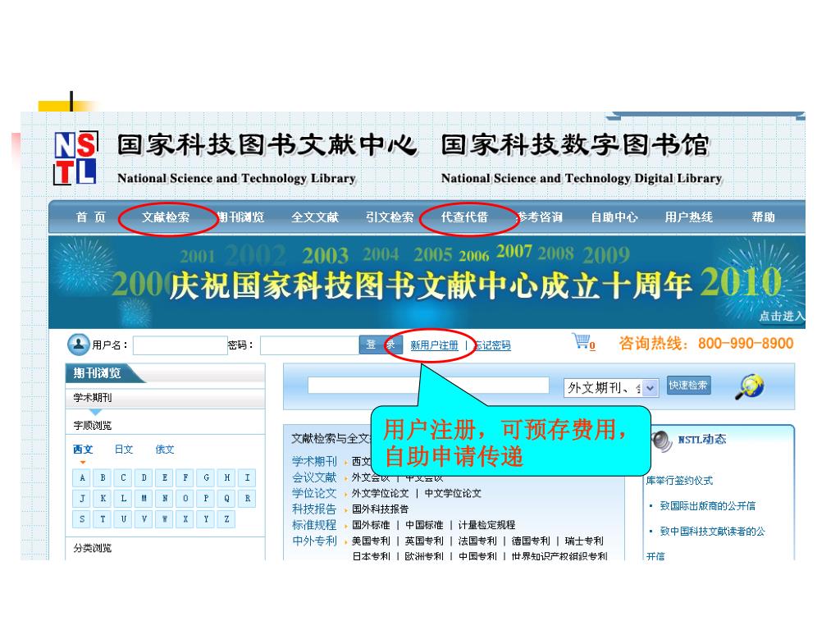The height and width of the screenshot is (630, 840).
Task: Switch to 西文 journal tab
Action: point(83,450)
